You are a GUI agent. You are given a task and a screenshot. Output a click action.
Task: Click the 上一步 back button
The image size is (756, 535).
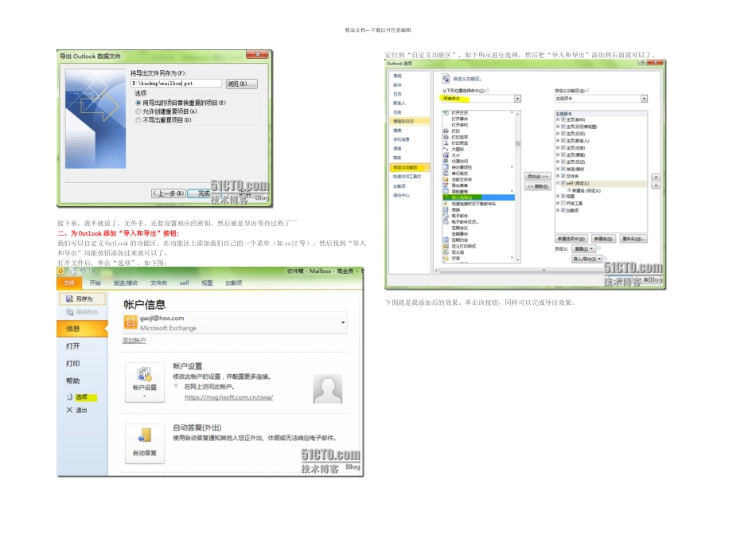168,193
